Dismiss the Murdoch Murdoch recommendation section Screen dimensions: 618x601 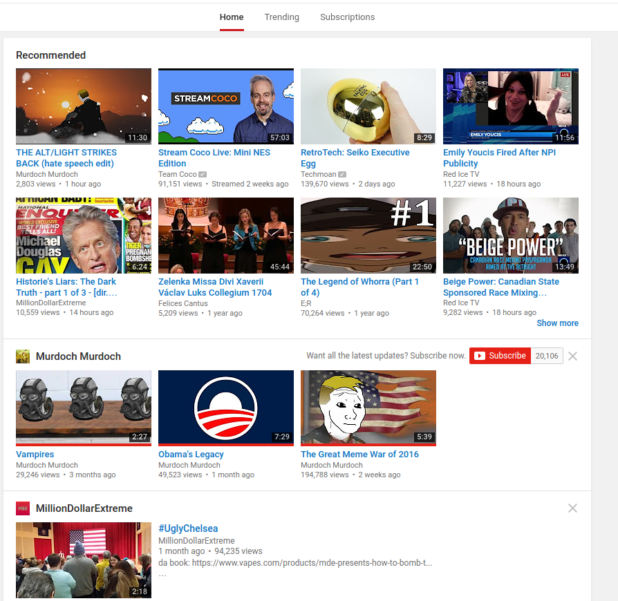573,356
